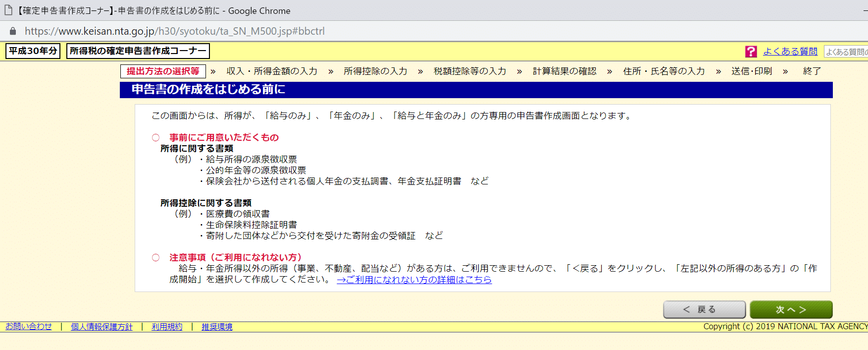This screenshot has width=868, height=350.
Task: Click the 事前にご用意いただくもの heading
Action: point(224,137)
